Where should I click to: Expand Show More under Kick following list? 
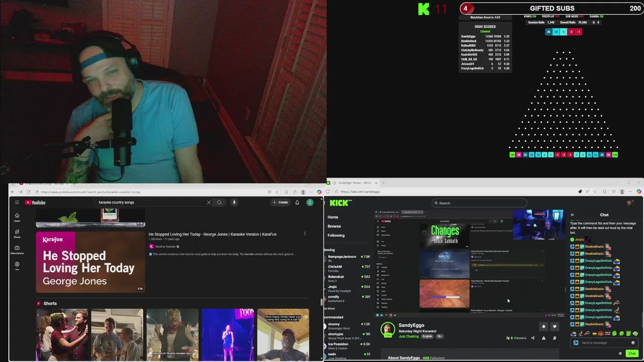point(330,309)
